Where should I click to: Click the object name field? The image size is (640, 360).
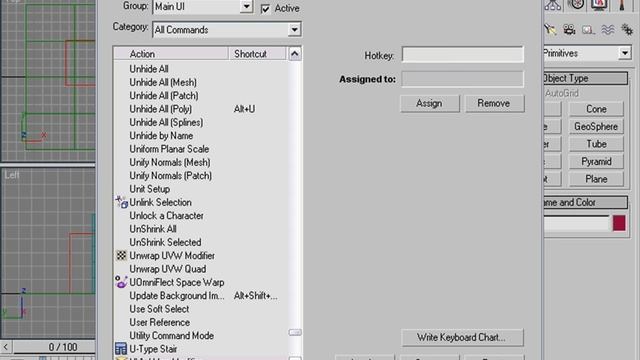[x=576, y=224]
